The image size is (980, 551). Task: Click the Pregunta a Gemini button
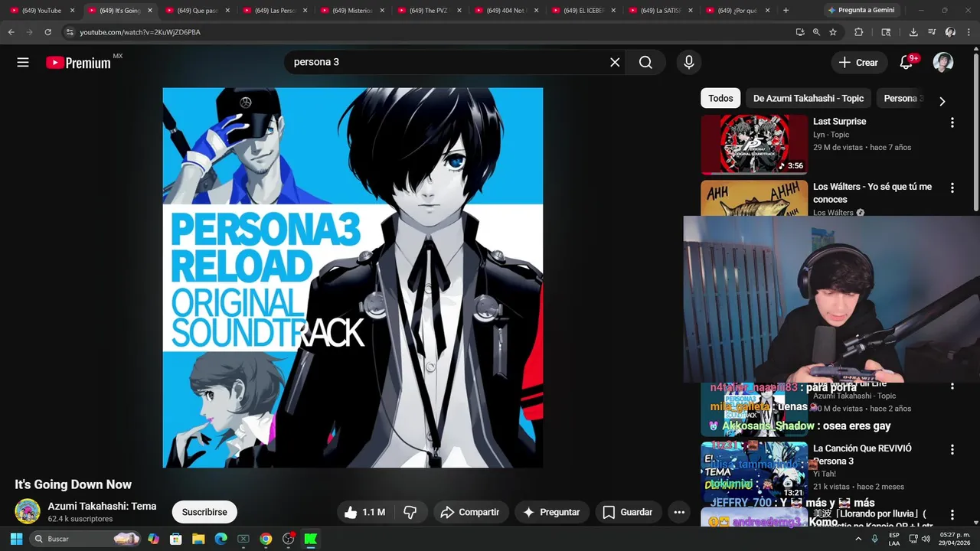click(861, 11)
